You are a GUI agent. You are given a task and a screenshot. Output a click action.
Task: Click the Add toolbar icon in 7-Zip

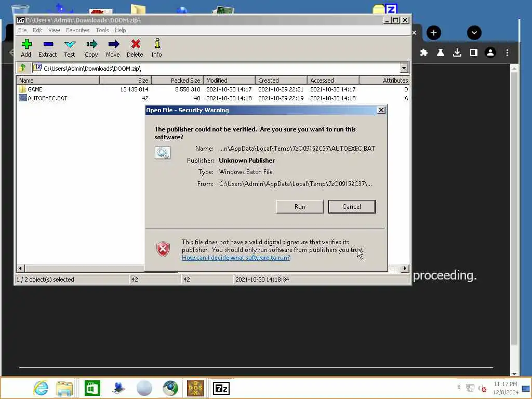tap(26, 48)
